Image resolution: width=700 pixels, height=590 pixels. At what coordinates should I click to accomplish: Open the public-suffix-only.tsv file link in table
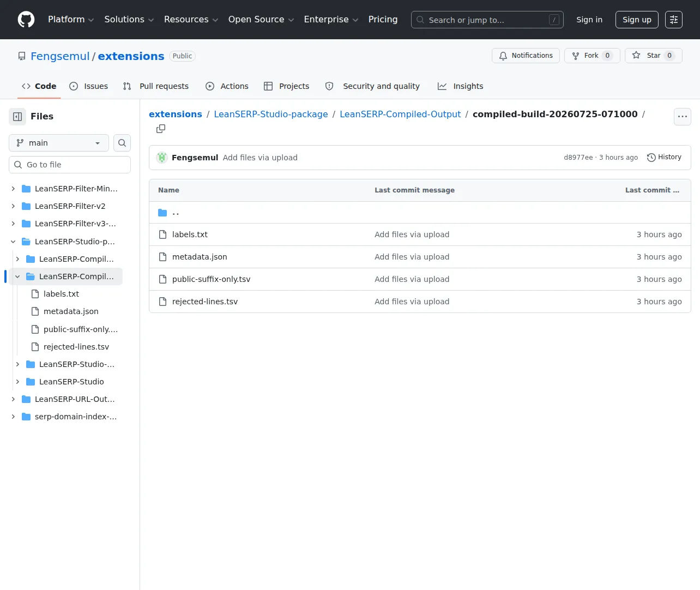212,279
